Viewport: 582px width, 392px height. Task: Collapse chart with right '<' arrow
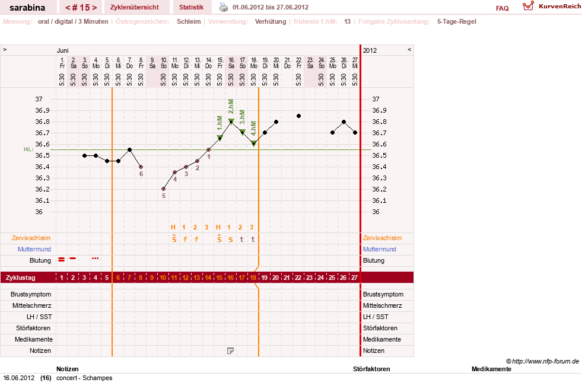(x=409, y=49)
